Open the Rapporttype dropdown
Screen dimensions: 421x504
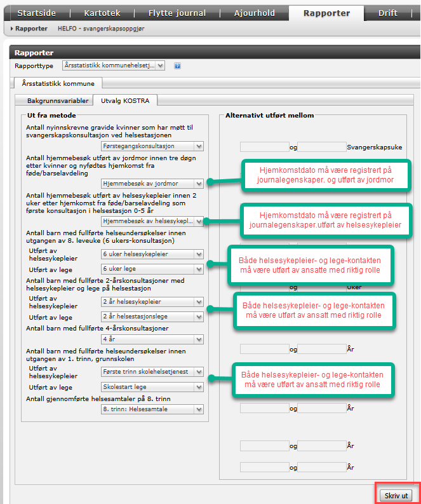coord(114,65)
